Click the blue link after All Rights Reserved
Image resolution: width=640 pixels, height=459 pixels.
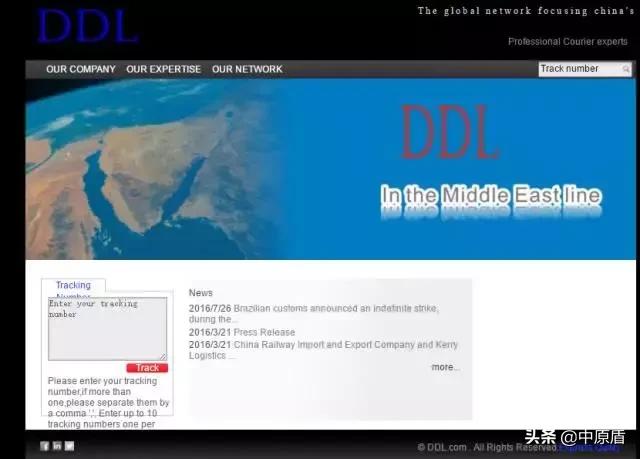pos(589,448)
